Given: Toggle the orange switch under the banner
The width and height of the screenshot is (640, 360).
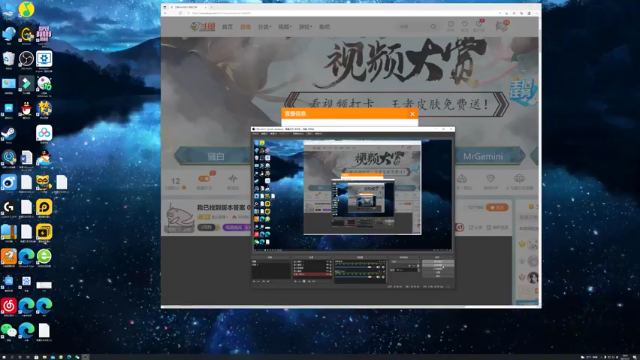Looking at the screenshot, I should coord(204,179).
